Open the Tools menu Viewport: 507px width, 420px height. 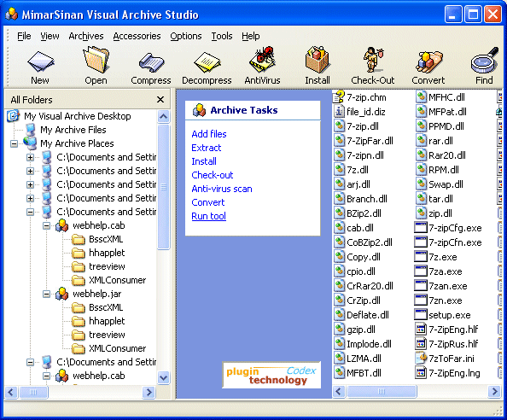[222, 36]
